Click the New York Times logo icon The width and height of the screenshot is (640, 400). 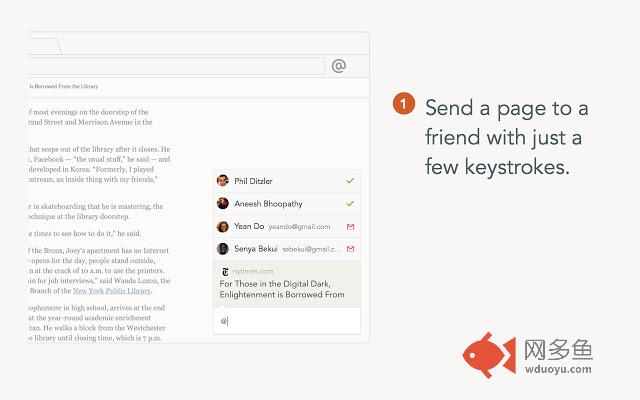click(225, 271)
